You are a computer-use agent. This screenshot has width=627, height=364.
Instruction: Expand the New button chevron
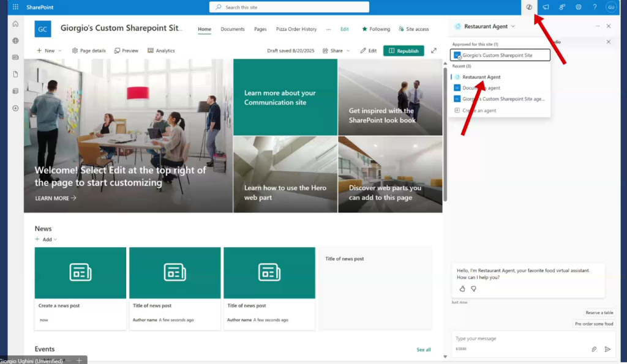pos(60,51)
